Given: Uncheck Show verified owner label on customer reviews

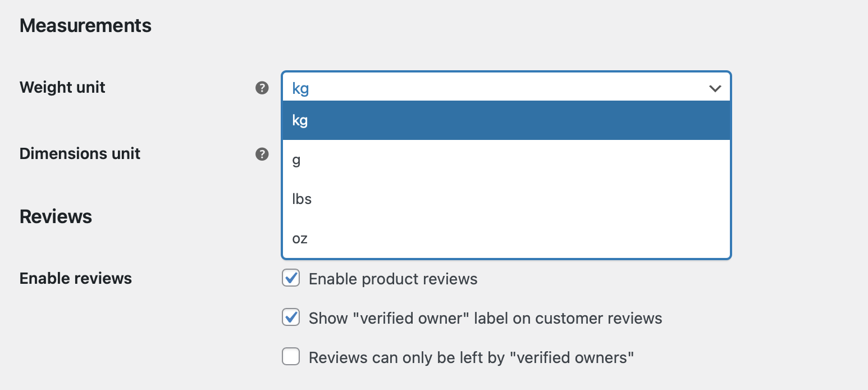Looking at the screenshot, I should (290, 318).
